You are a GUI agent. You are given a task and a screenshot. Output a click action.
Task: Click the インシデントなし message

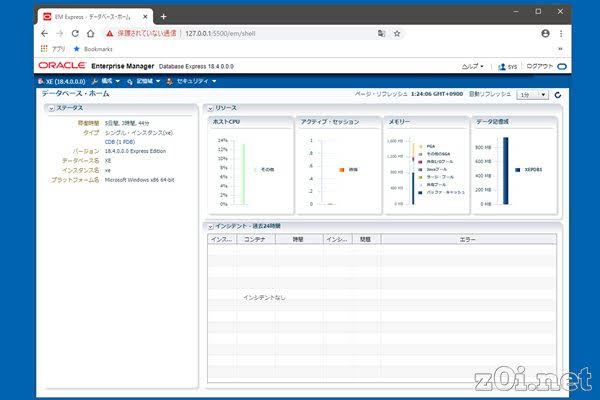[x=264, y=297]
